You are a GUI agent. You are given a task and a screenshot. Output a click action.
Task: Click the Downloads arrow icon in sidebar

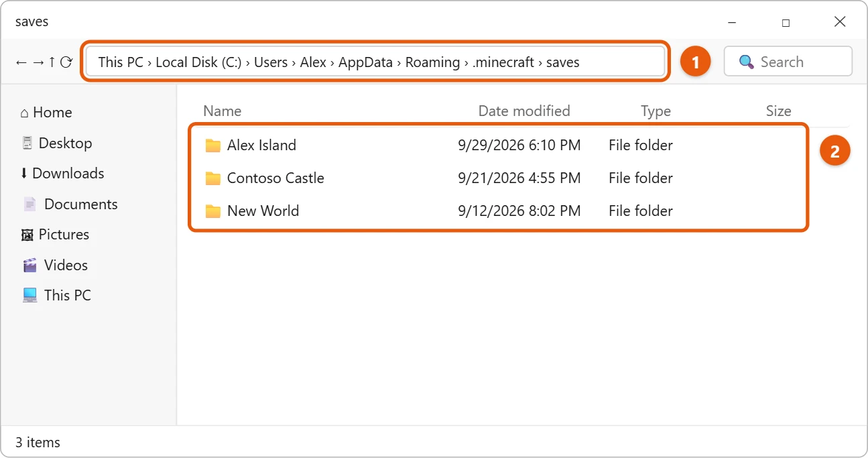(24, 173)
